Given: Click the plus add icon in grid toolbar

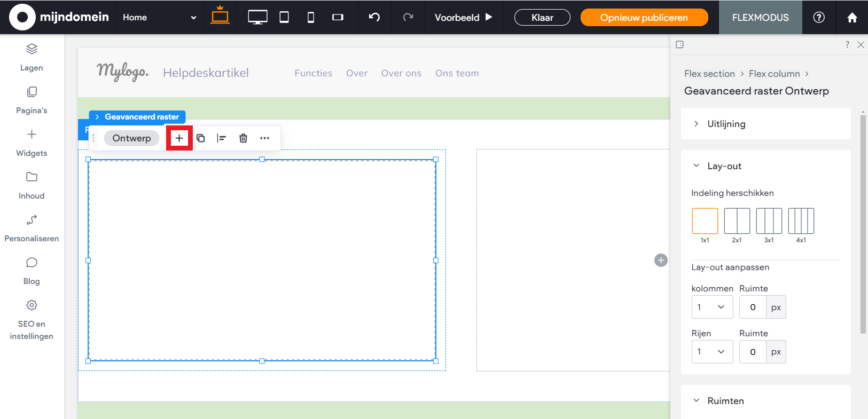Looking at the screenshot, I should (x=179, y=138).
